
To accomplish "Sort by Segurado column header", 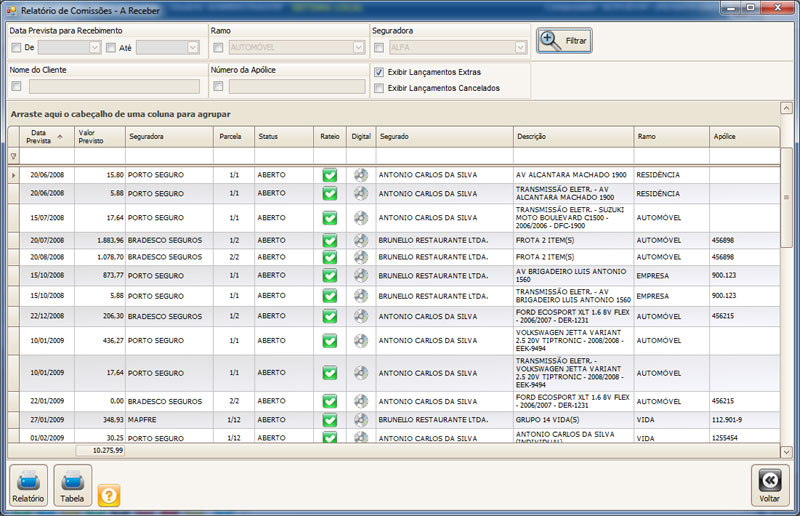I will pyautogui.click(x=445, y=137).
